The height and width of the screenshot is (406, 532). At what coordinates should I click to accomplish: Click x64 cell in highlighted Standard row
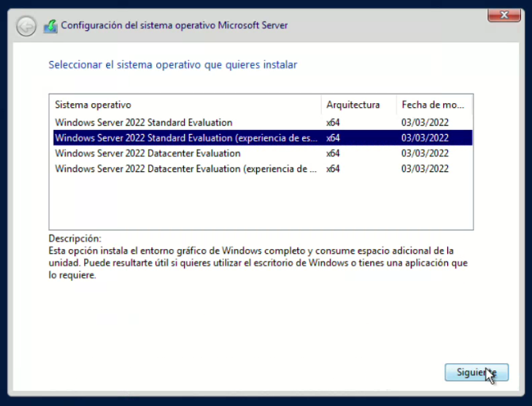(333, 138)
